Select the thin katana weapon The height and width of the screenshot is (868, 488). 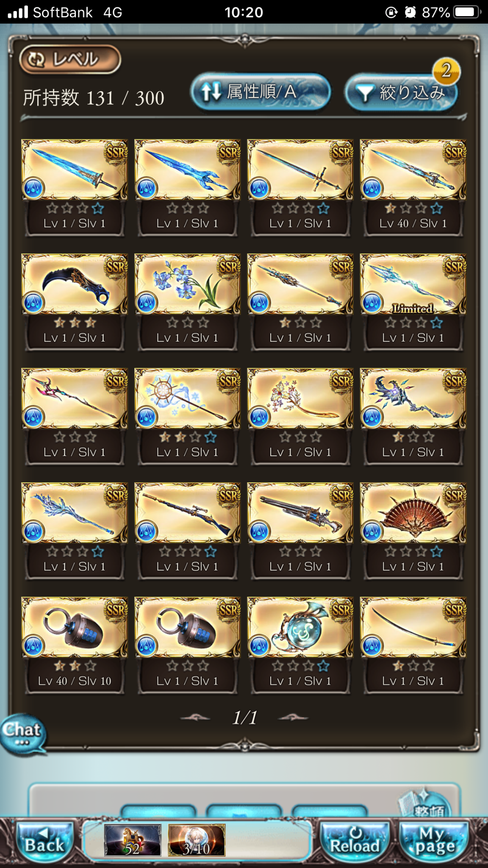coord(413,645)
